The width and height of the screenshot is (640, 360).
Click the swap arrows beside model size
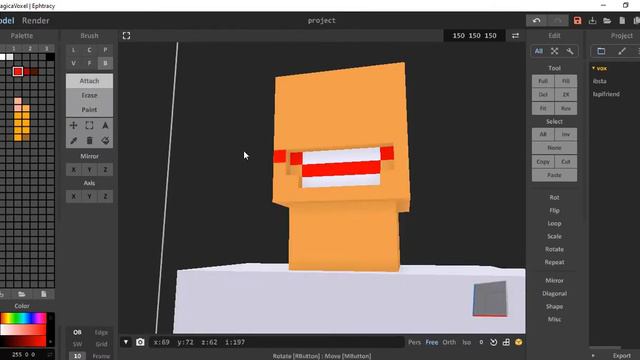516,36
